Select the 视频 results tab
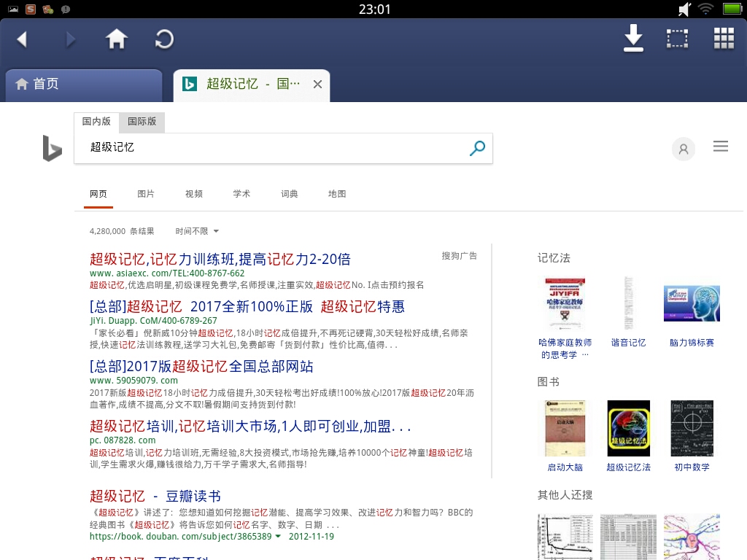This screenshot has width=747, height=560. pos(194,194)
